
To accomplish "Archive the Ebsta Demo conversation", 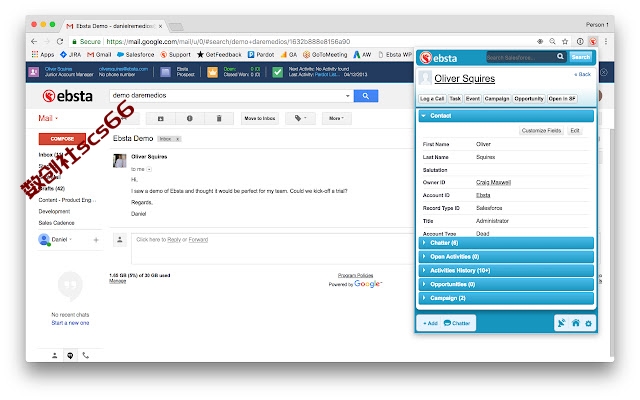I will 160,118.
